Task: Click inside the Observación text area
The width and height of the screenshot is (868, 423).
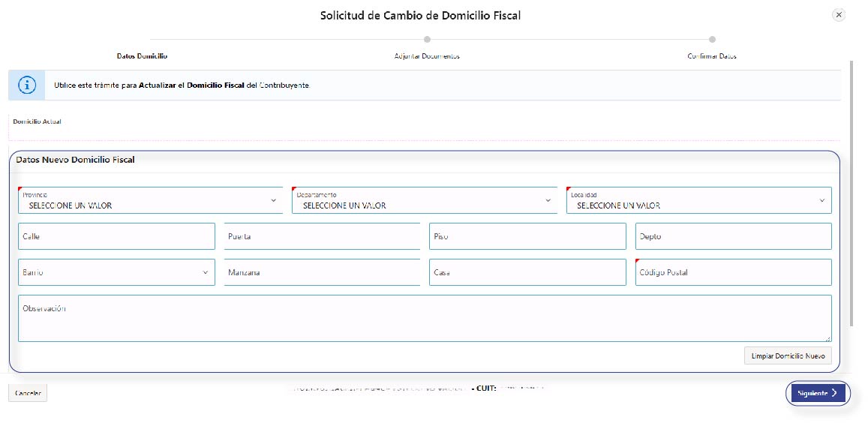Action: click(424, 319)
